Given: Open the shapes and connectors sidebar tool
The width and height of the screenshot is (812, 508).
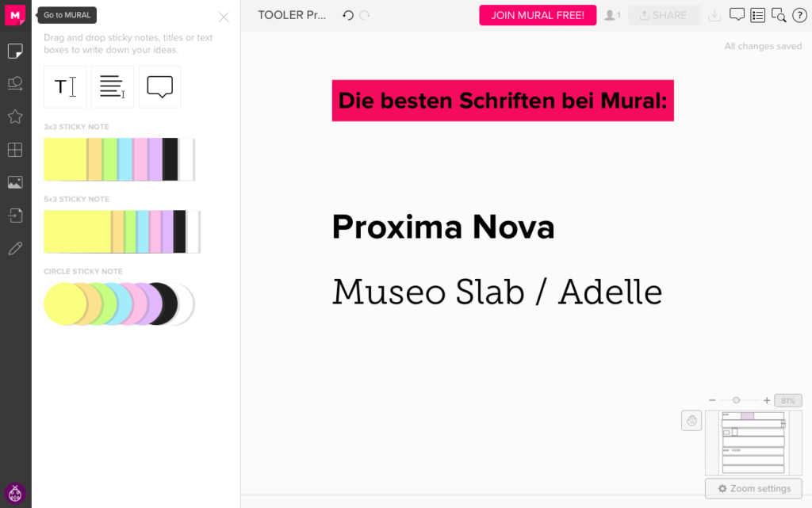Looking at the screenshot, I should pyautogui.click(x=15, y=84).
